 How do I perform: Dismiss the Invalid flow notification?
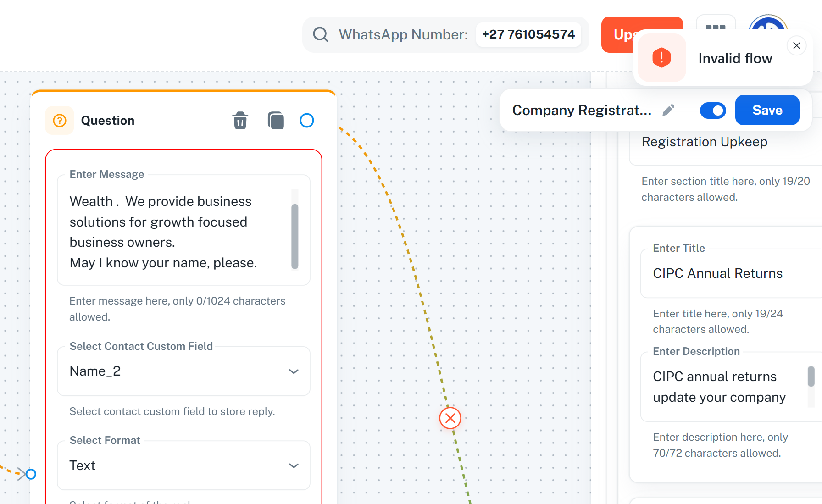797,46
